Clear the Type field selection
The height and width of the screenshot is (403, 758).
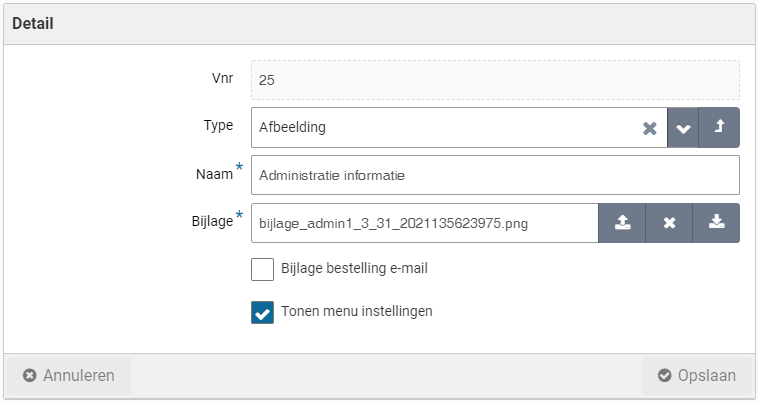coord(649,128)
